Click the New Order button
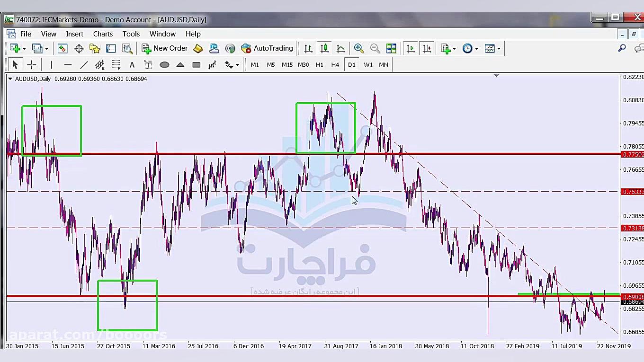The height and width of the screenshot is (362, 644). pyautogui.click(x=165, y=48)
